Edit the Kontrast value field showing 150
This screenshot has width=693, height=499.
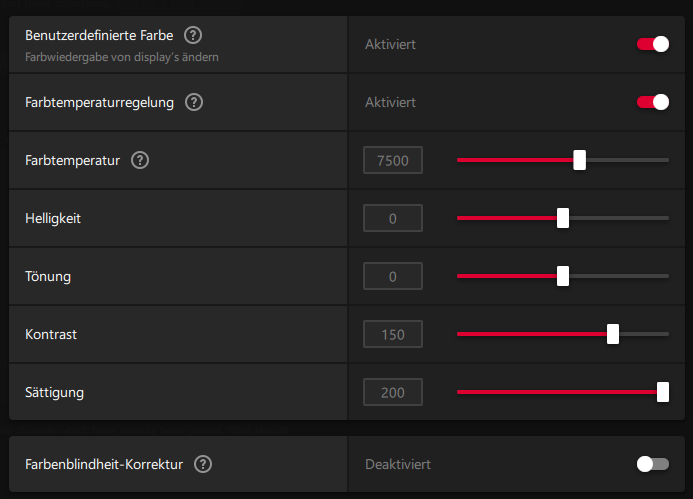click(x=393, y=334)
